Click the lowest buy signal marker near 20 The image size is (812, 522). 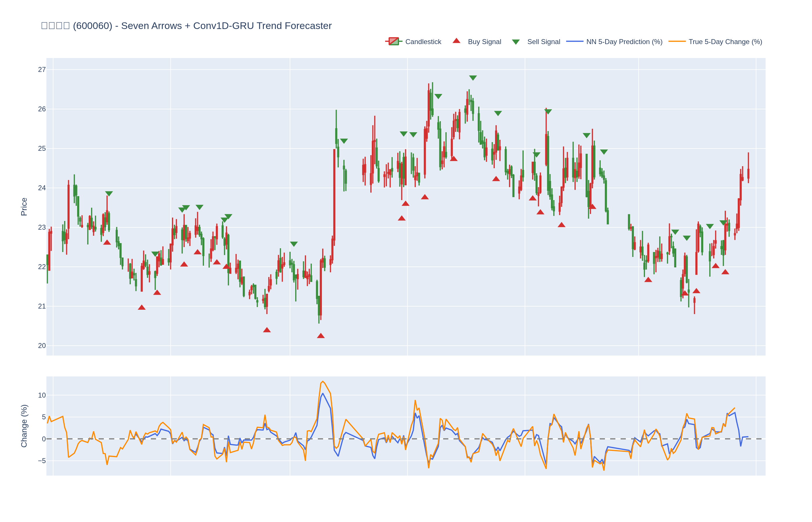pyautogui.click(x=321, y=336)
